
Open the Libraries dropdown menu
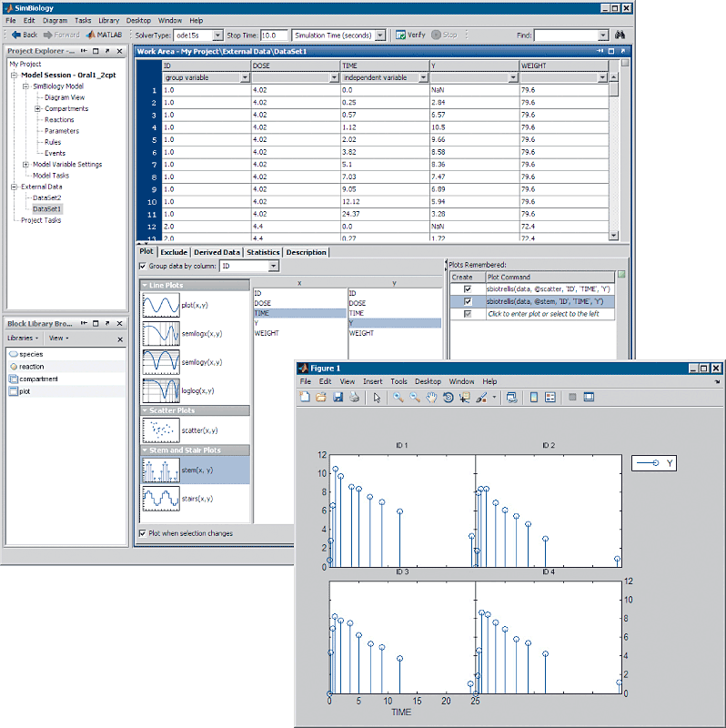(x=23, y=338)
